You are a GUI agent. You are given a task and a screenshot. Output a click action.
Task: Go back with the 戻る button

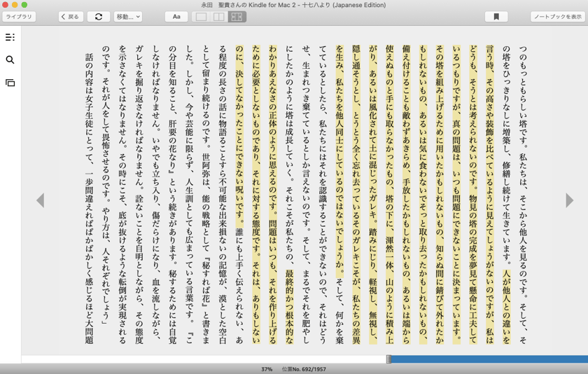coord(71,17)
